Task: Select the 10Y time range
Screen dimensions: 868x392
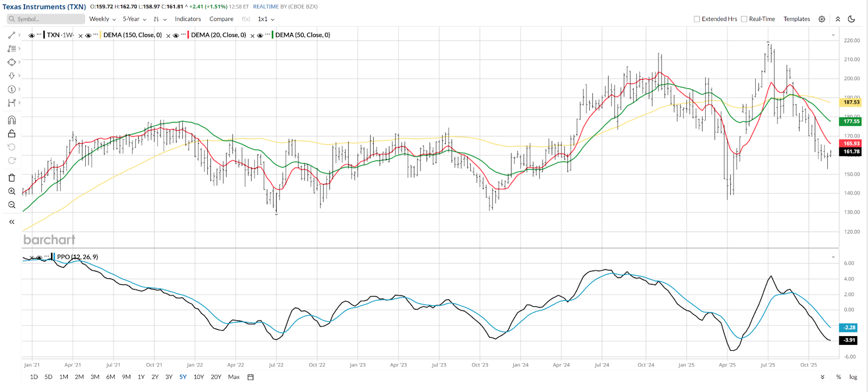Action: point(199,377)
